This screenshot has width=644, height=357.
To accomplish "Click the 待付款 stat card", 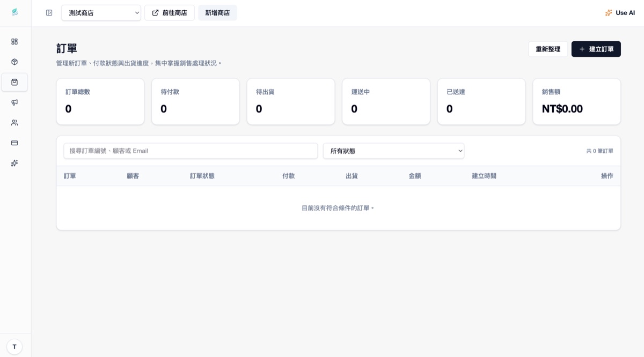I will tap(195, 102).
